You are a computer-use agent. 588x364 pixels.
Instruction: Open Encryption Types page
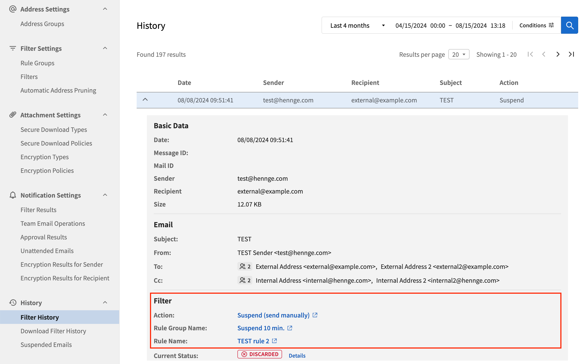(x=44, y=157)
